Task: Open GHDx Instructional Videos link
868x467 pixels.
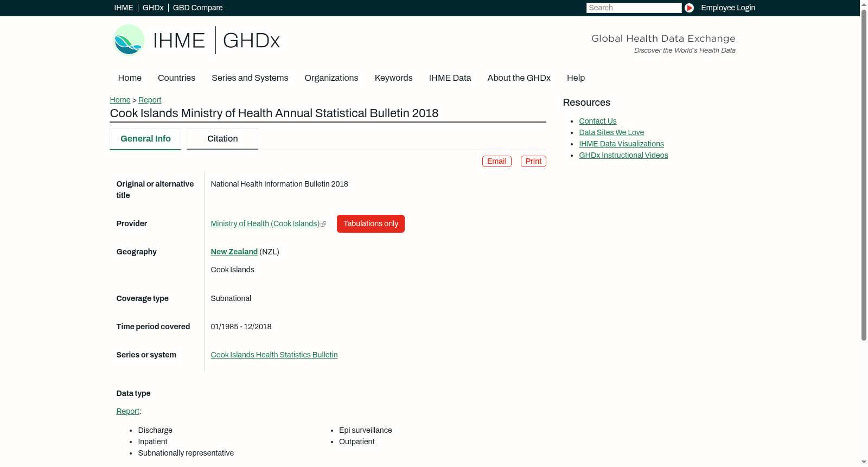Action: click(623, 155)
